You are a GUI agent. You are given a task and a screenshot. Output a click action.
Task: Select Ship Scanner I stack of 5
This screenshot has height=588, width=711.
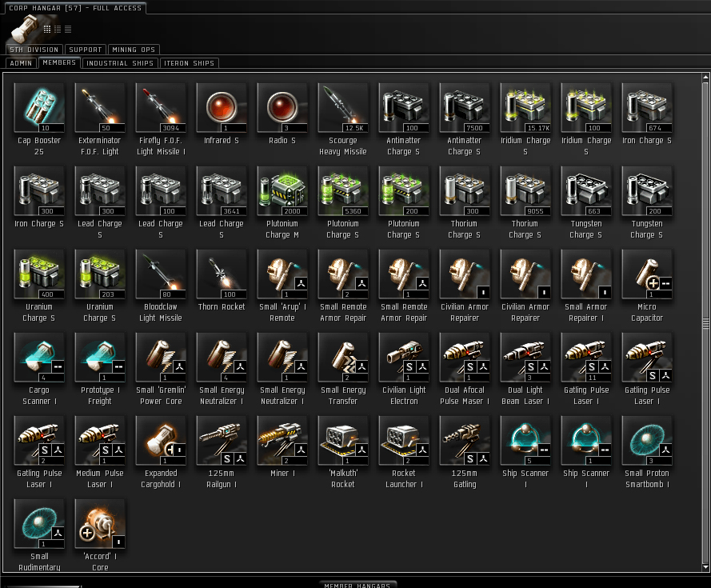tap(525, 441)
